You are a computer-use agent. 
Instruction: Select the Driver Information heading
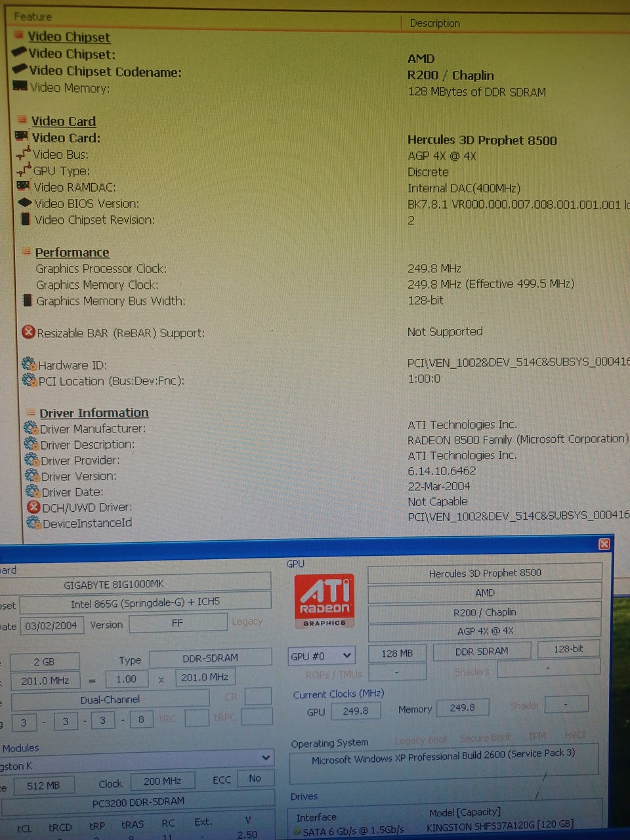[94, 412]
